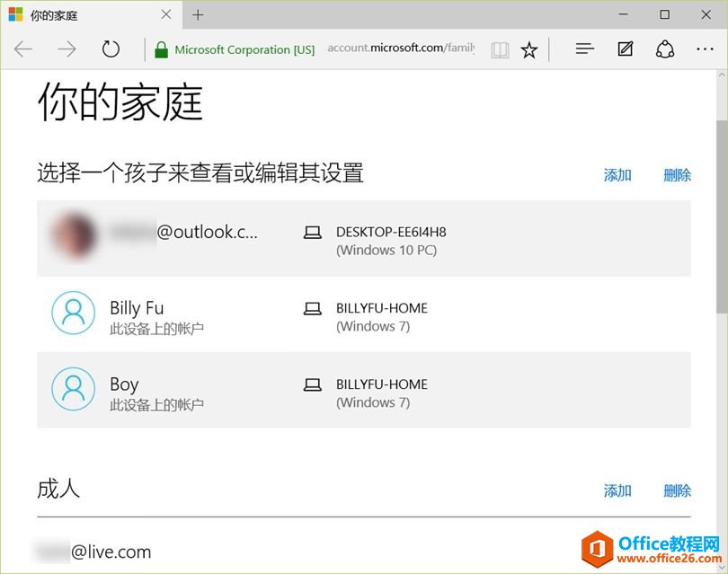Close the 你的家庭 tab
The image size is (728, 574).
(166, 15)
